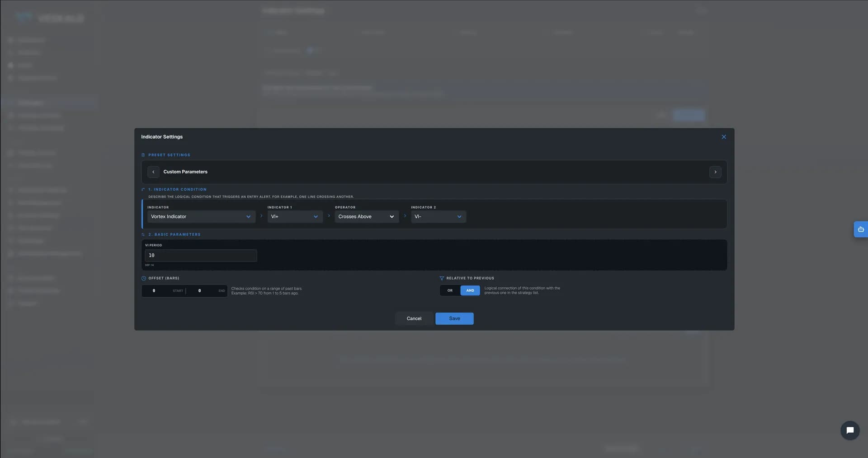Open the Indicator 1 dropdown showing VI+
This screenshot has width=868, height=458.
[295, 217]
